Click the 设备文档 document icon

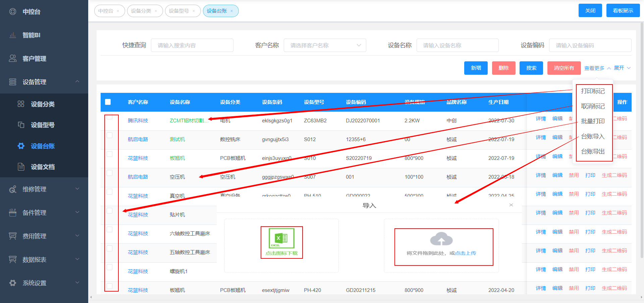click(21, 167)
